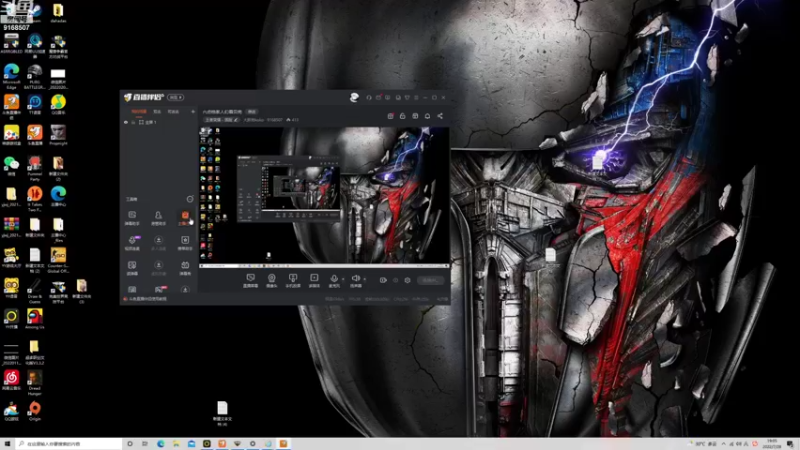The width and height of the screenshot is (800, 450).
Task: Open the WeChat desktop shortcut
Action: coord(11,167)
